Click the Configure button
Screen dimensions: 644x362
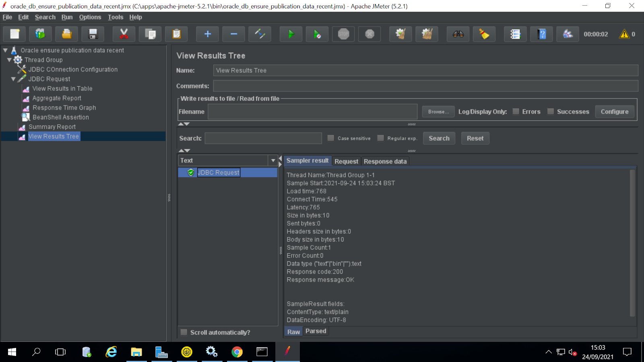click(615, 111)
